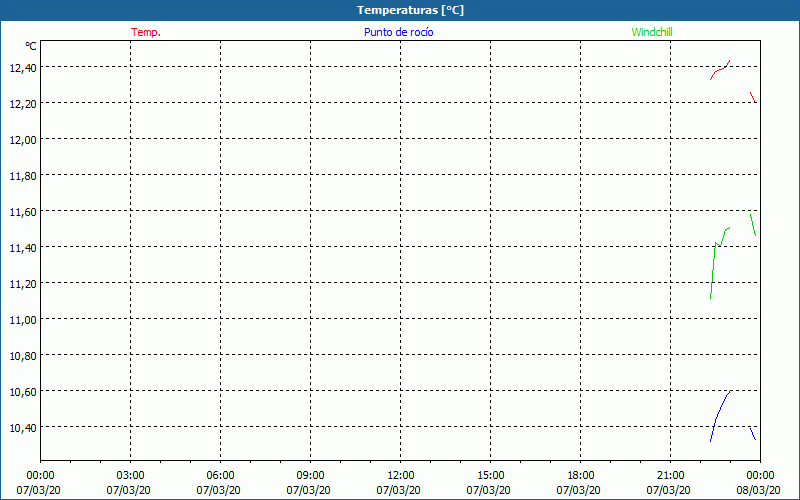
Task: Select the green Windchill legend label
Action: coord(652,32)
